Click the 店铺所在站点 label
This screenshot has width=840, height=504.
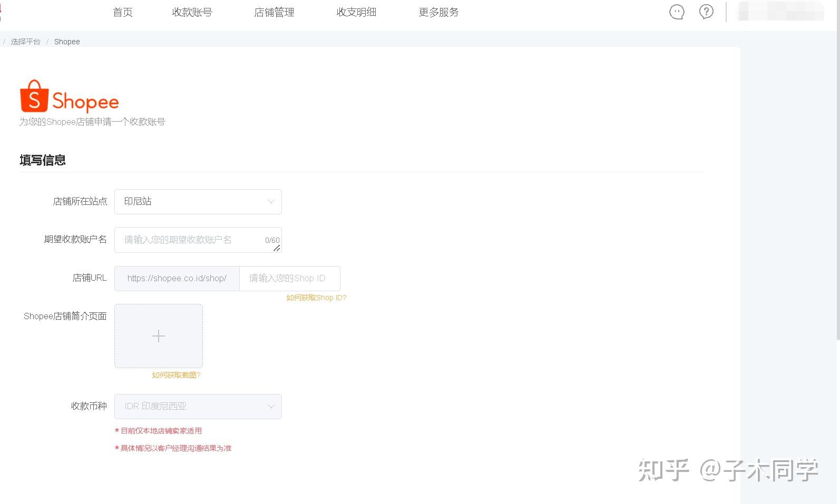80,201
